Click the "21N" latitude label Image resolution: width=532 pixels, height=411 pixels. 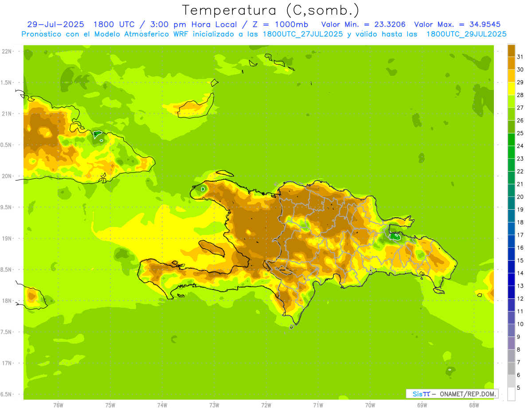click(x=7, y=114)
